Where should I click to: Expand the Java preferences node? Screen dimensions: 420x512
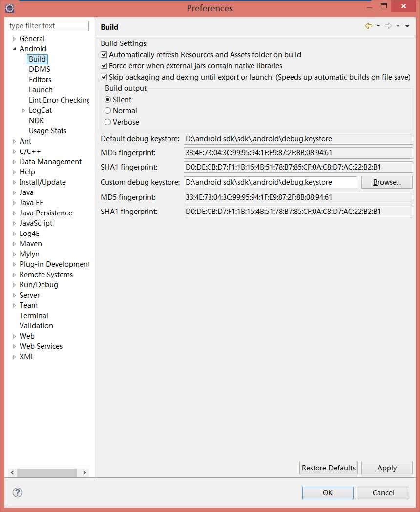coord(14,192)
